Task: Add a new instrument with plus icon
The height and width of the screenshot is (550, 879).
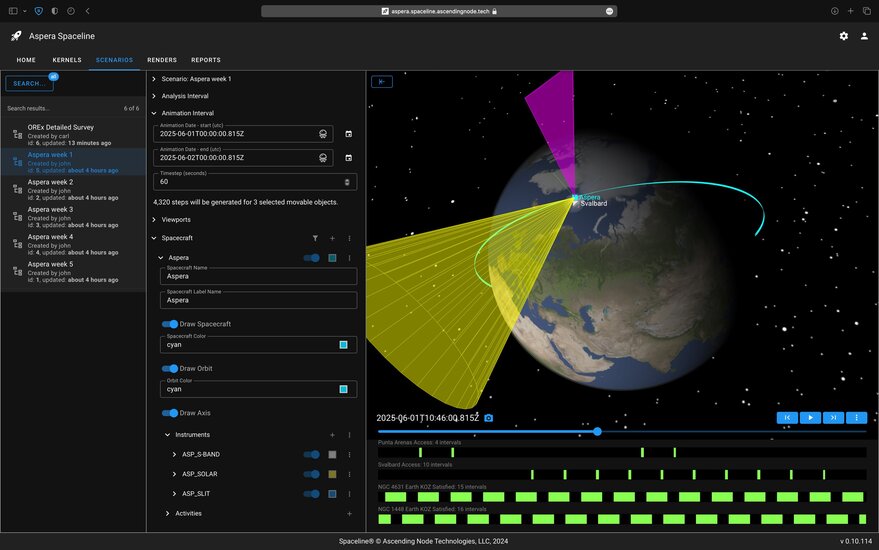Action: (332, 435)
